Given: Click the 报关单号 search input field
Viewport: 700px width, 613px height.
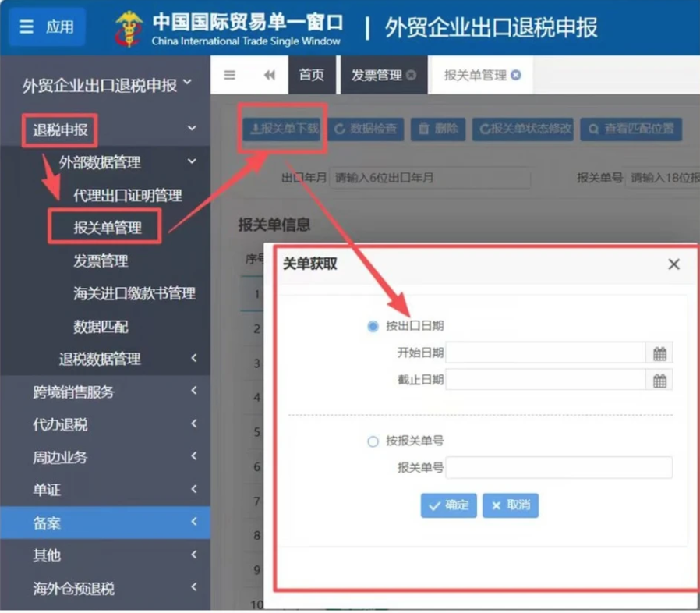Looking at the screenshot, I should coord(663,178).
